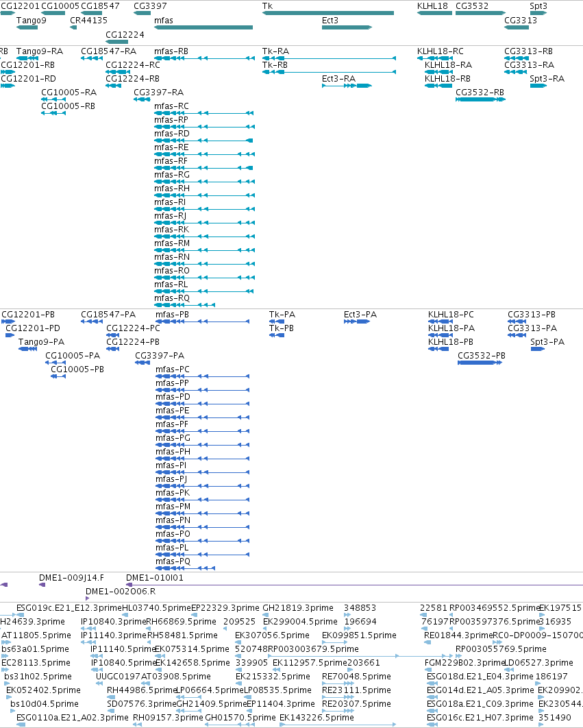The width and height of the screenshot is (583, 728).
Task: Click the LD06527.3prime EST label
Action: tap(538, 663)
